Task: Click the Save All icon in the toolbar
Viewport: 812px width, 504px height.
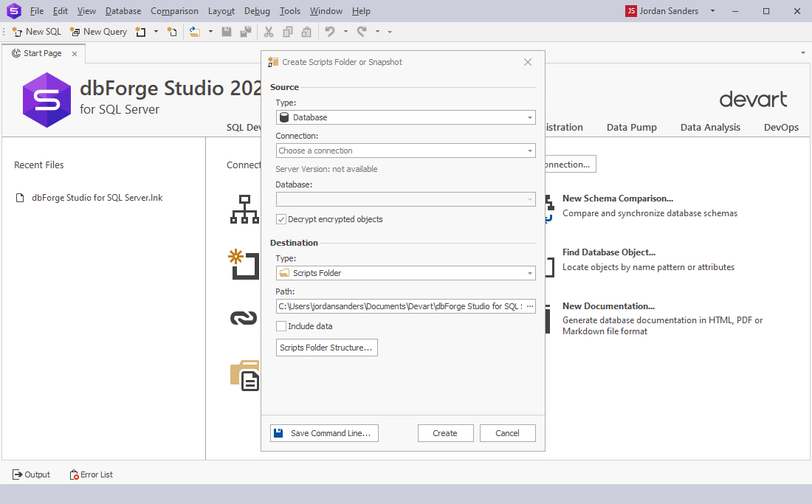Action: pyautogui.click(x=246, y=32)
